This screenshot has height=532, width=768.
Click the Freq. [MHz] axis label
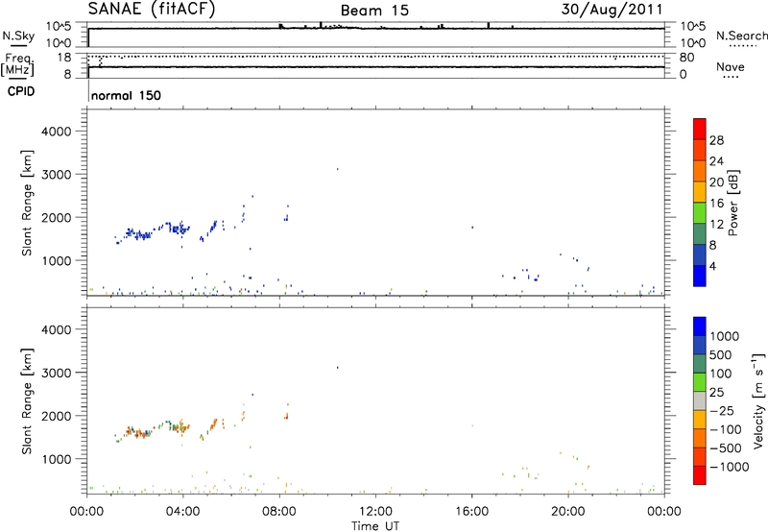17,64
